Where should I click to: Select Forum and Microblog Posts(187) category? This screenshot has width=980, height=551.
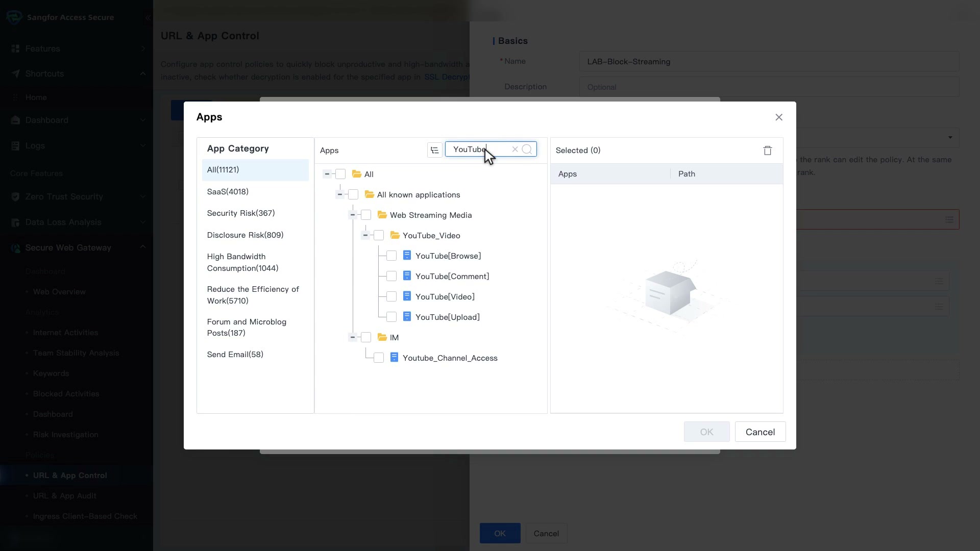[x=255, y=328]
